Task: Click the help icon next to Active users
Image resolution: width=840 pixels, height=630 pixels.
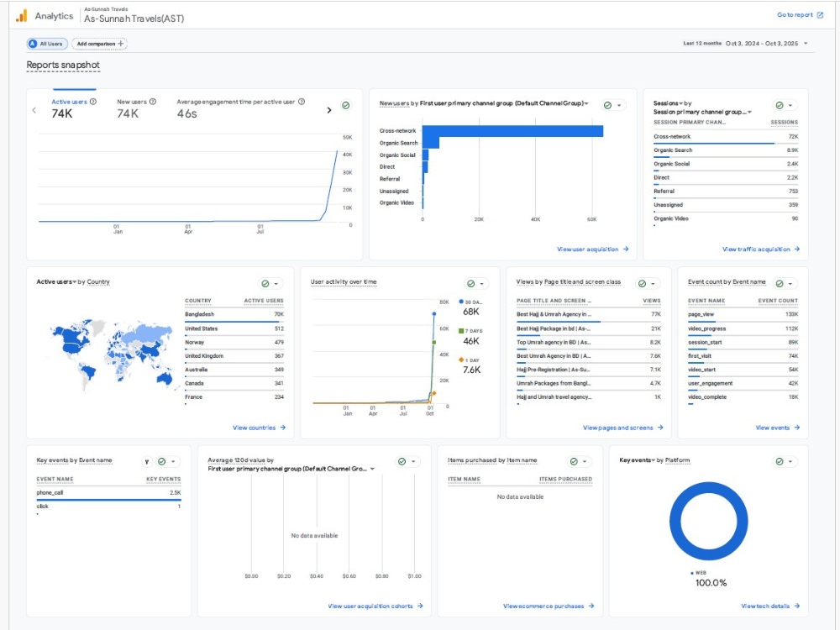Action: [93, 102]
